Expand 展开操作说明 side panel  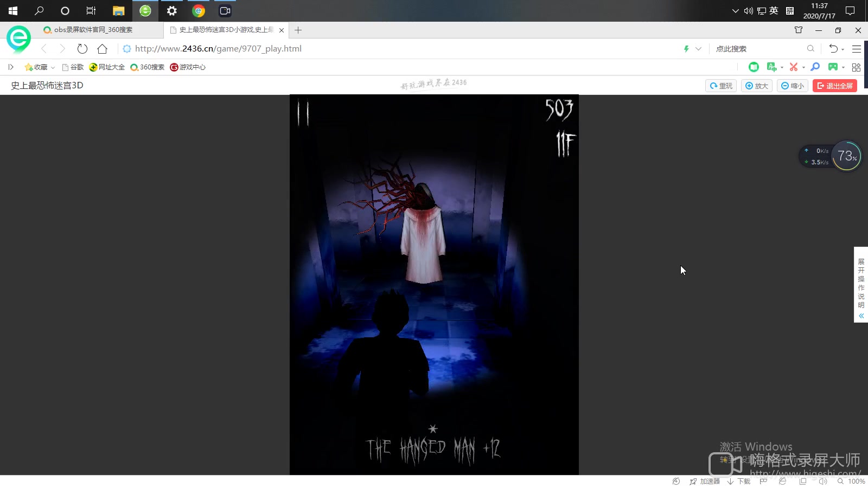861,285
